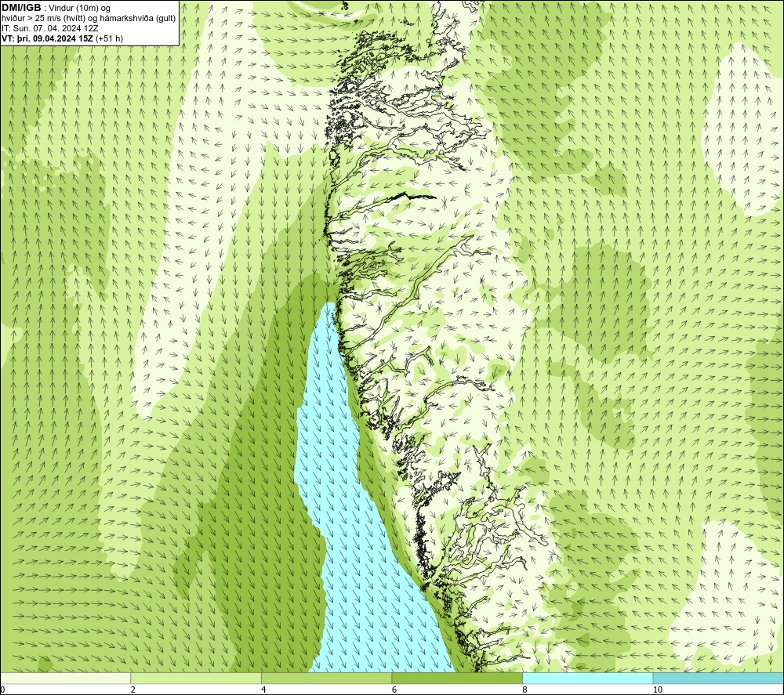Click the scale label '4'
This screenshot has height=695, width=784.
click(x=263, y=690)
